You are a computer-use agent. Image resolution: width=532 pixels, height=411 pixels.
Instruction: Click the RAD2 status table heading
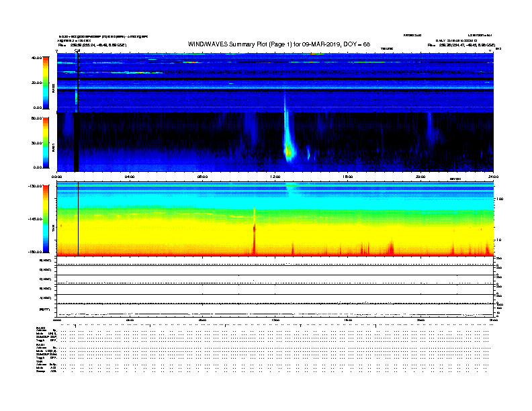(40, 328)
